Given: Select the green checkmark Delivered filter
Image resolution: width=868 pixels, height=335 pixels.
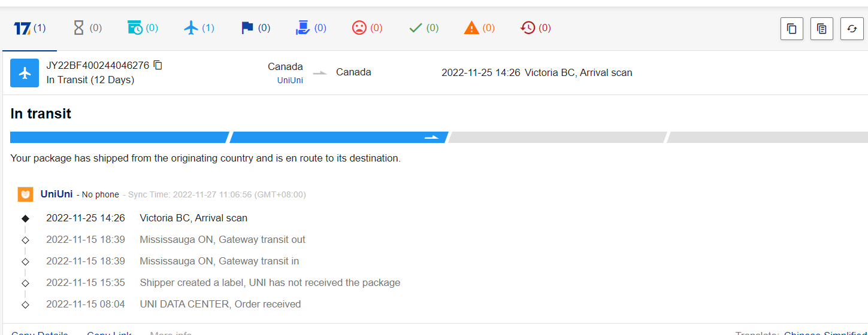Looking at the screenshot, I should (424, 28).
